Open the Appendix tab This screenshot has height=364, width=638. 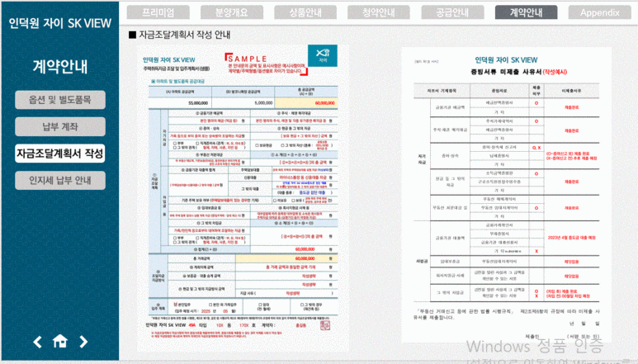600,12
